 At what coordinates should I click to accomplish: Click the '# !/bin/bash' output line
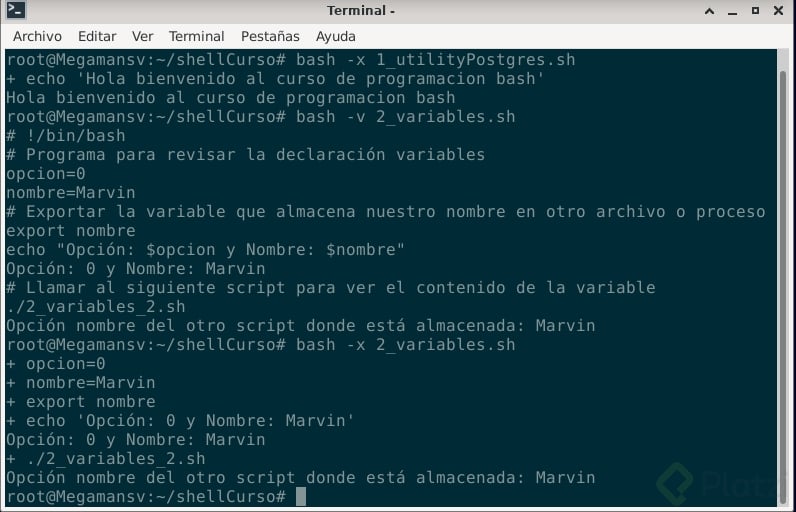[66, 136]
